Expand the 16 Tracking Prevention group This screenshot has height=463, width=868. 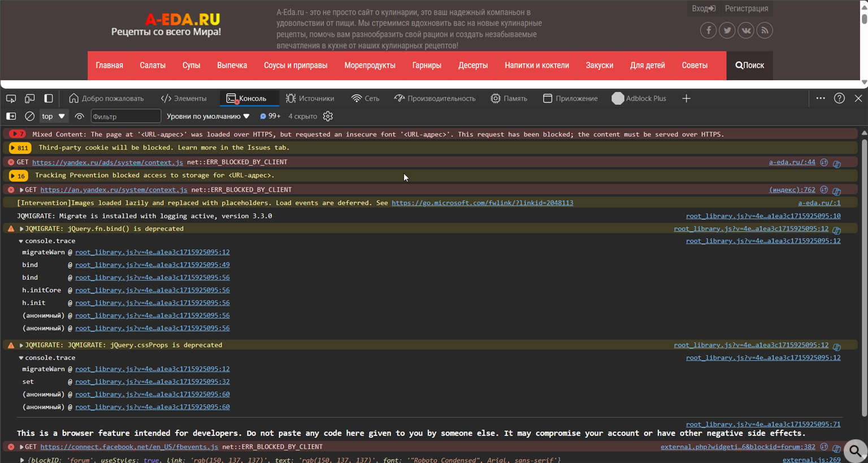pos(19,176)
